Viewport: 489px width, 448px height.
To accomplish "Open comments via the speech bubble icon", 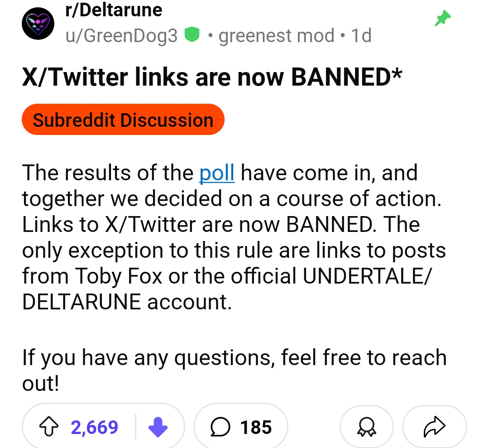I will 221,427.
